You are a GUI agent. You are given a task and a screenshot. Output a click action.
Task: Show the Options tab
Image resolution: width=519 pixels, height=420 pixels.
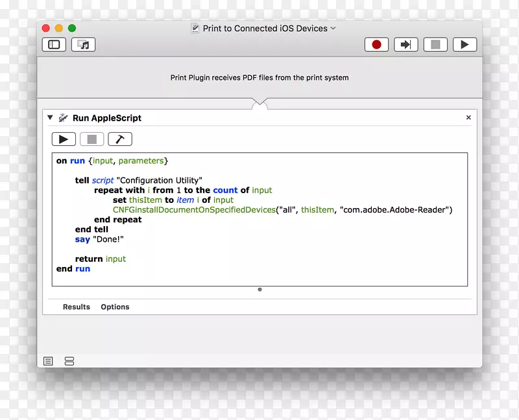tap(115, 307)
